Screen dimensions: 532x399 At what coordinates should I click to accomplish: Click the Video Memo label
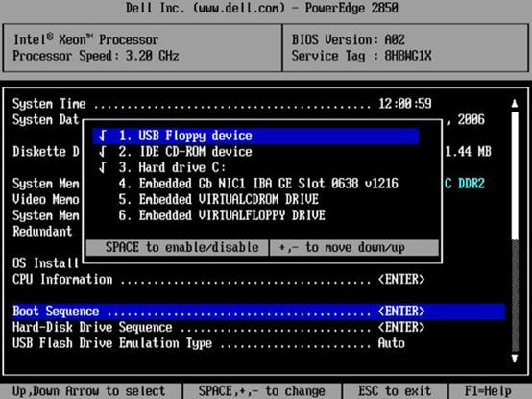tap(46, 200)
